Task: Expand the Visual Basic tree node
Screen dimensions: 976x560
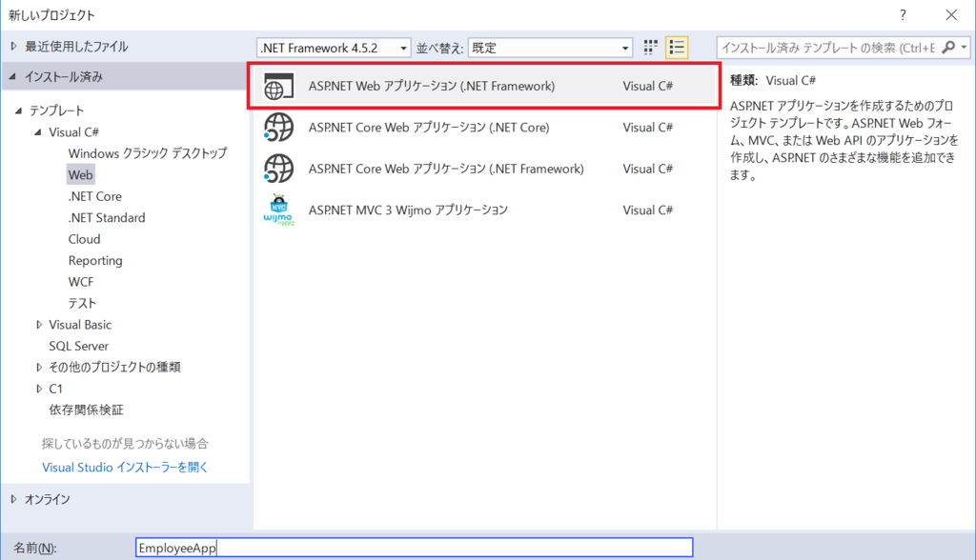Action: tap(38, 325)
